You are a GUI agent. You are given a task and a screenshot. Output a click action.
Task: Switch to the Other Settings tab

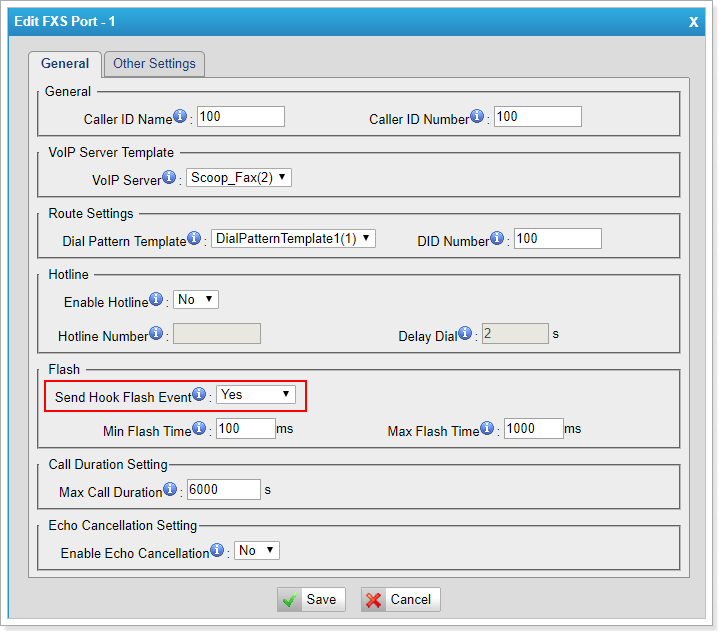(x=154, y=64)
